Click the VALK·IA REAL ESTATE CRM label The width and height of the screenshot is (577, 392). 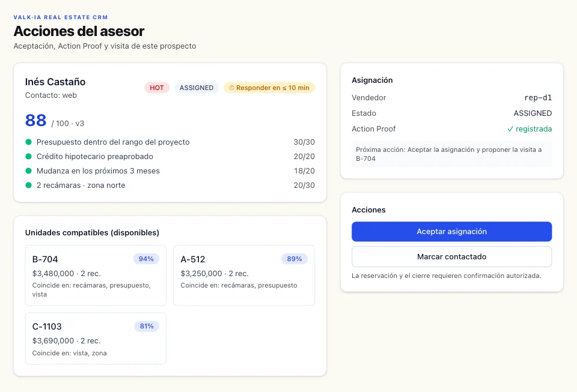click(61, 17)
